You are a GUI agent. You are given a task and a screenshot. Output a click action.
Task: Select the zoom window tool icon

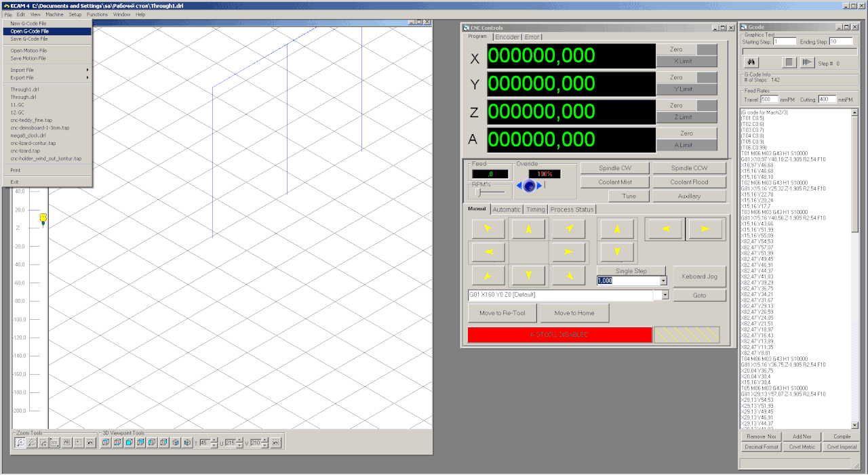coord(43,442)
